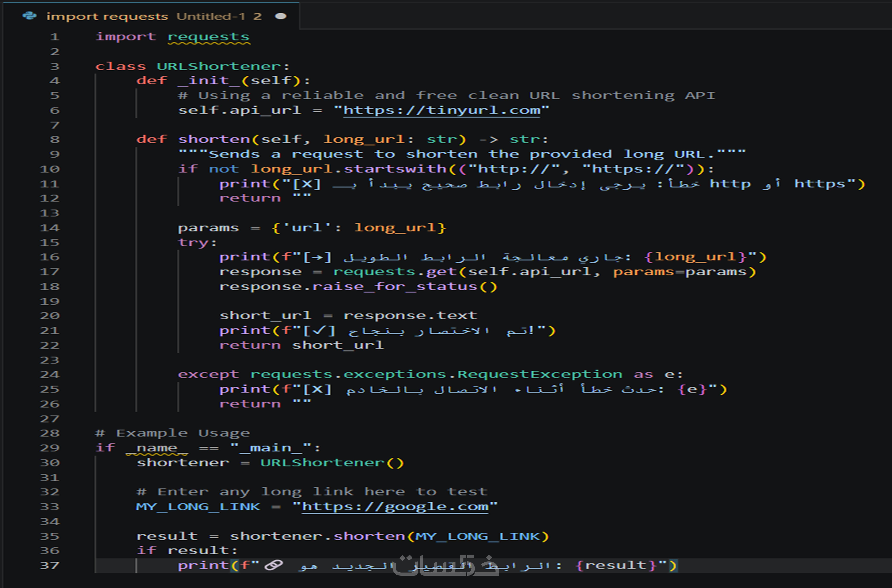This screenshot has width=892, height=588.
Task: Open the https://google.com link on line 33
Action: pos(395,507)
